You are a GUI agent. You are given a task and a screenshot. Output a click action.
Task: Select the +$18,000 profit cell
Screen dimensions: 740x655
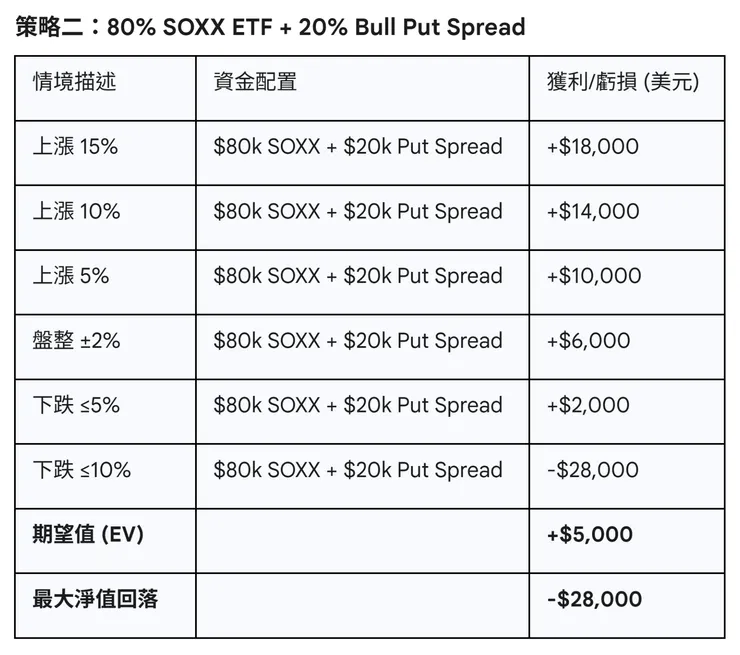(593, 147)
